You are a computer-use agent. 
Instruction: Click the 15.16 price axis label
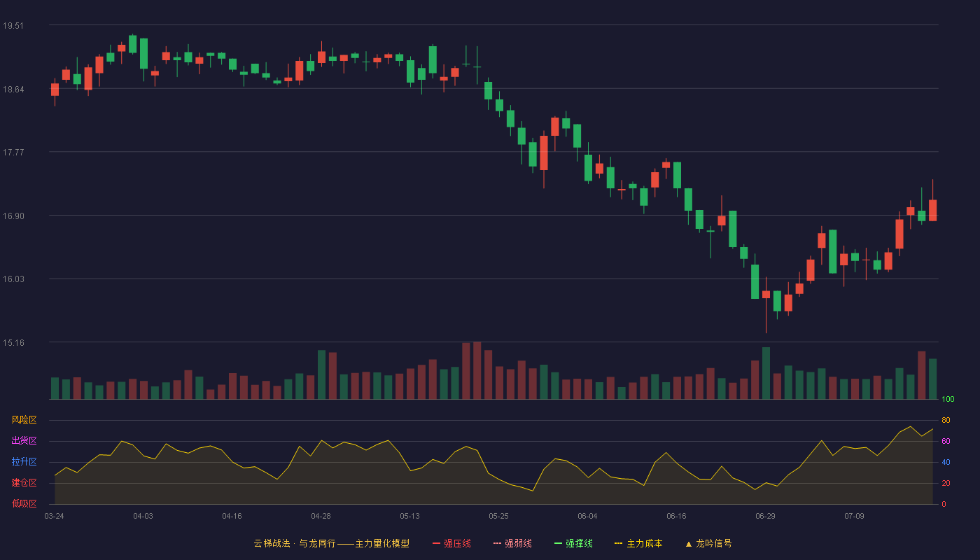13,342
